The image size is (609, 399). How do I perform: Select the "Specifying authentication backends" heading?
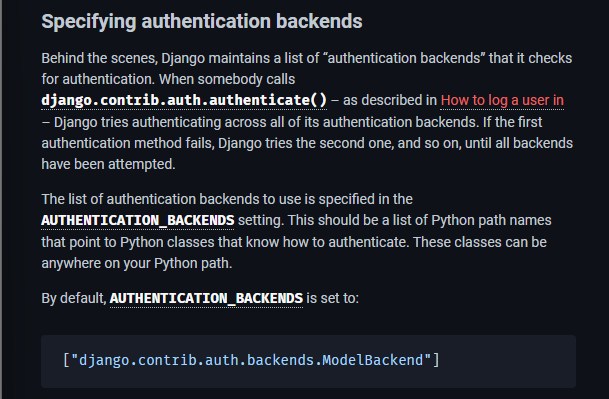[202, 21]
